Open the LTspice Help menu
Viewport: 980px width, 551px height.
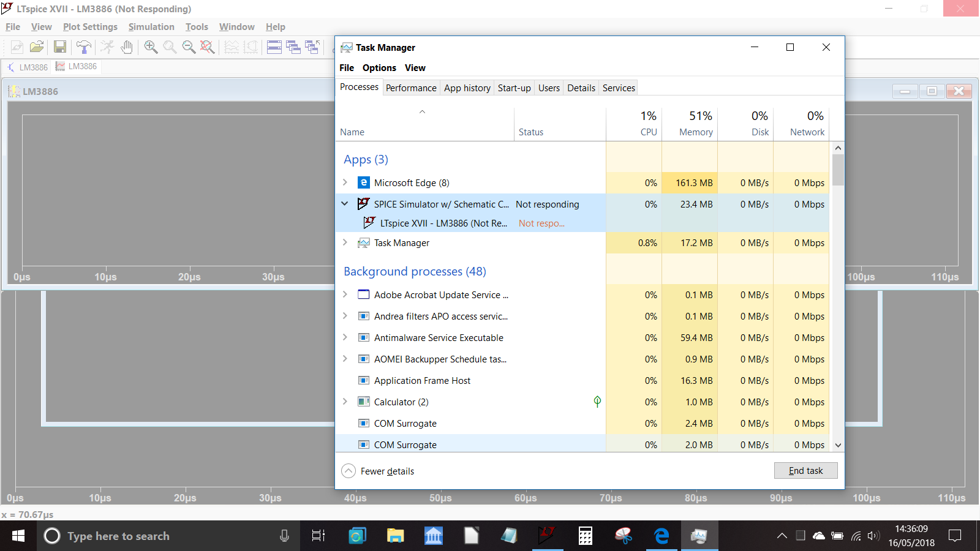tap(276, 27)
